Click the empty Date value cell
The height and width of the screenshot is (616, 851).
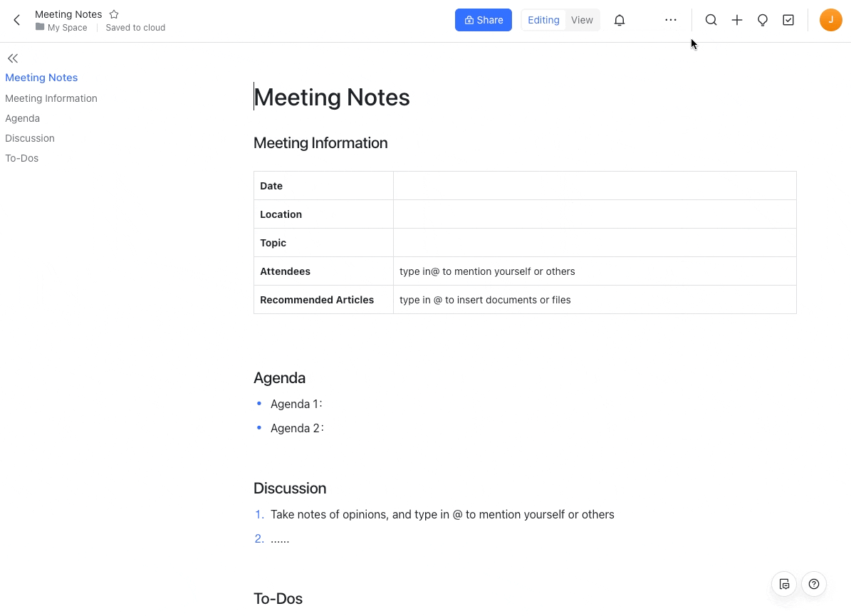tap(594, 186)
